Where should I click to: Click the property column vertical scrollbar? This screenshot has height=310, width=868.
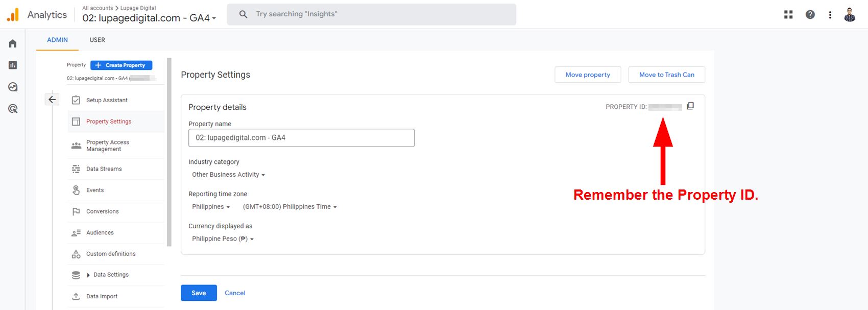tap(170, 152)
